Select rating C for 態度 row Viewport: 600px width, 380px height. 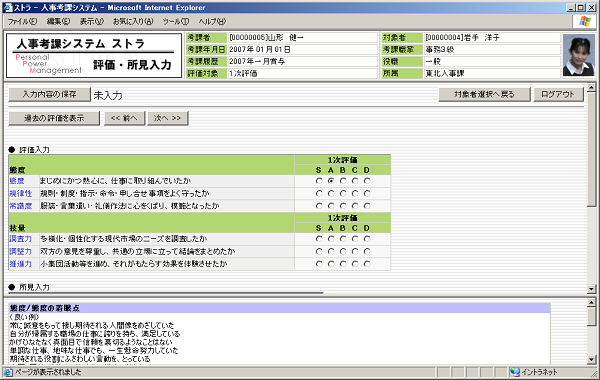coord(355,181)
